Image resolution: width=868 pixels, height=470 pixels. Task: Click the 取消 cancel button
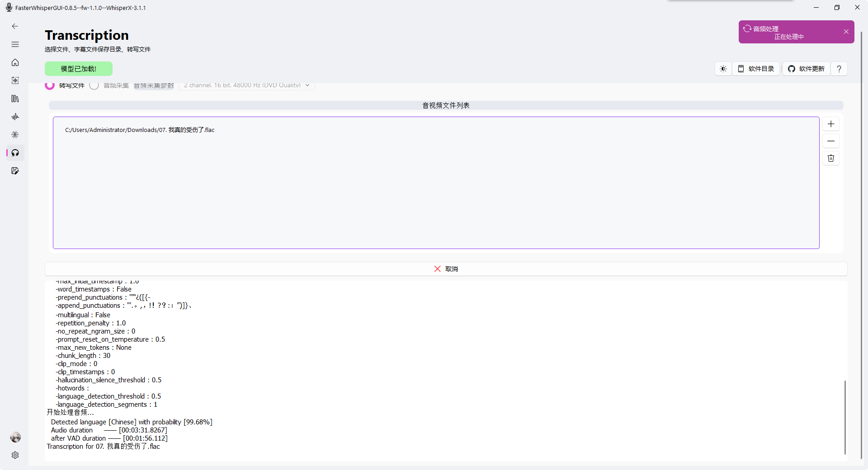click(x=446, y=268)
